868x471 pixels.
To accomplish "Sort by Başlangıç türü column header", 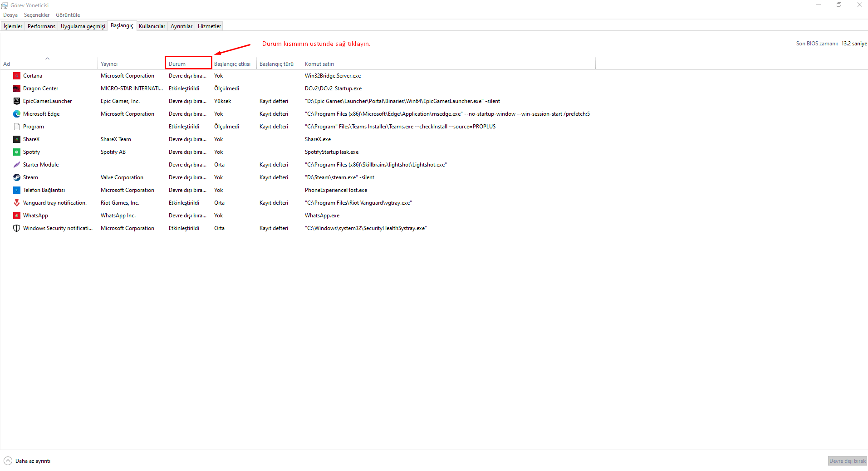I will tap(279, 64).
